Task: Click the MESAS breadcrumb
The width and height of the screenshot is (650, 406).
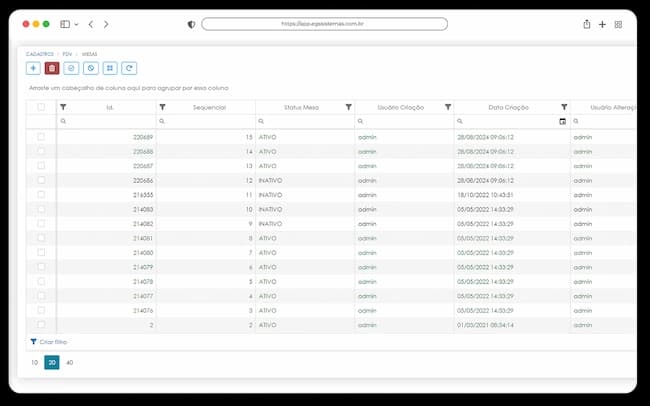Action: (89, 54)
